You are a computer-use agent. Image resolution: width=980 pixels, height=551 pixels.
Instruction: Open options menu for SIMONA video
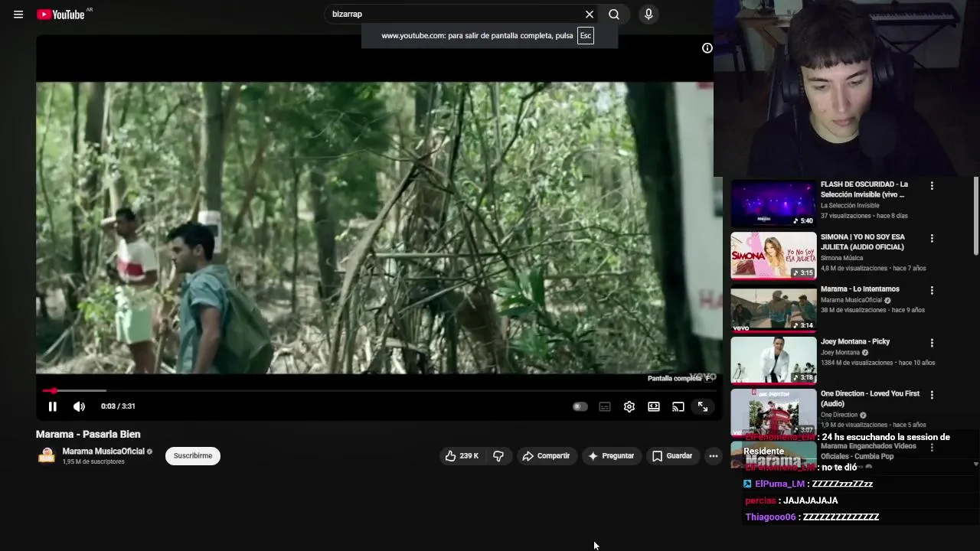[932, 238]
